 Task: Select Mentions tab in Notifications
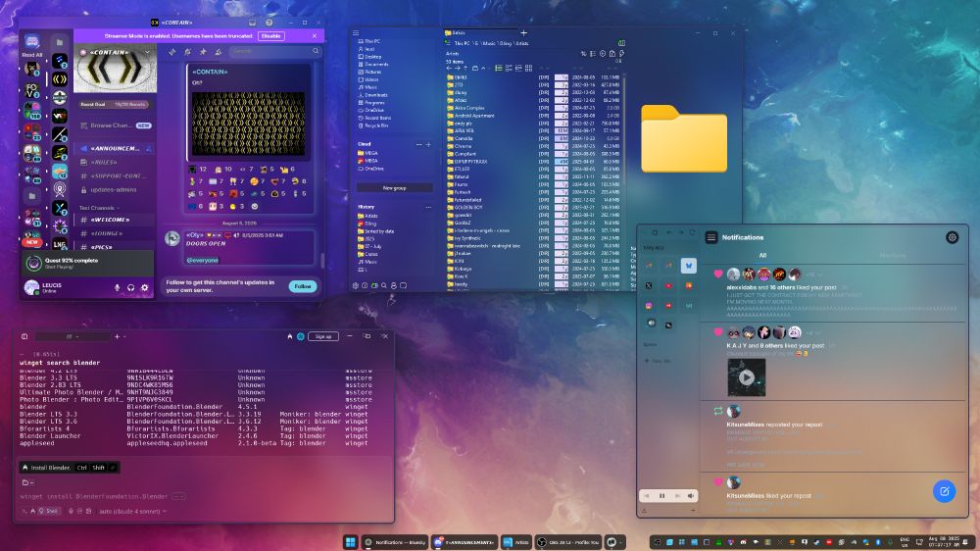pos(893,256)
